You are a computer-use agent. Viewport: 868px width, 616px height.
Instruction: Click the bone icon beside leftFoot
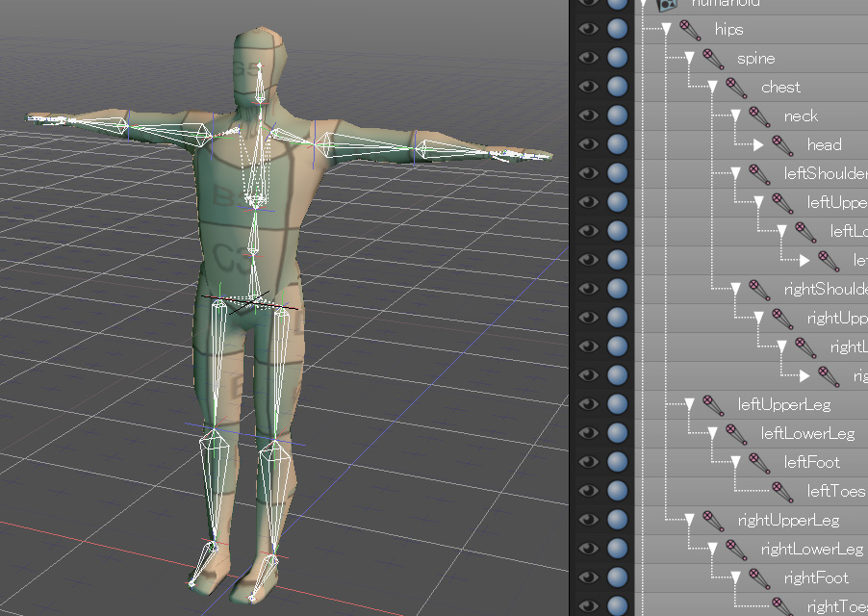pos(759,462)
